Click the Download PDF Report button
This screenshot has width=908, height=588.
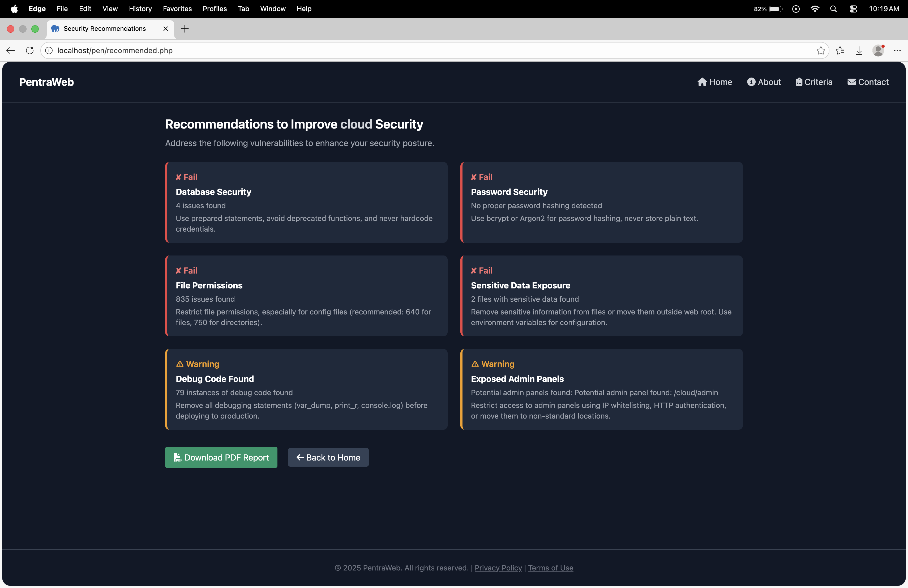point(221,457)
